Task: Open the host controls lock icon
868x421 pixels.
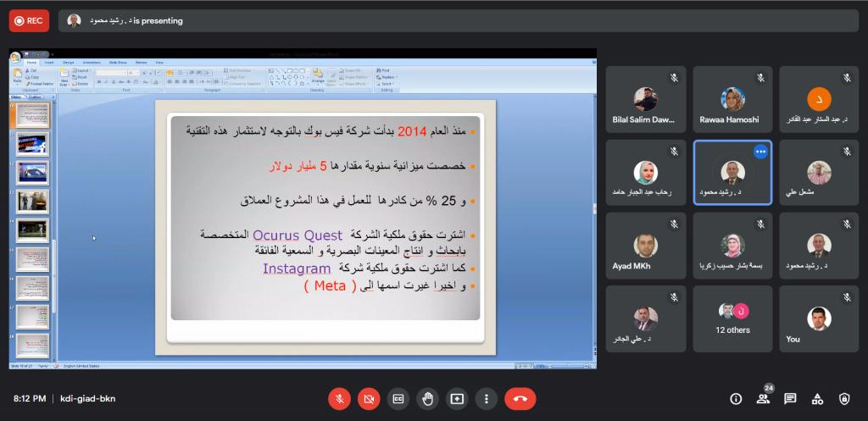Action: pyautogui.click(x=844, y=399)
